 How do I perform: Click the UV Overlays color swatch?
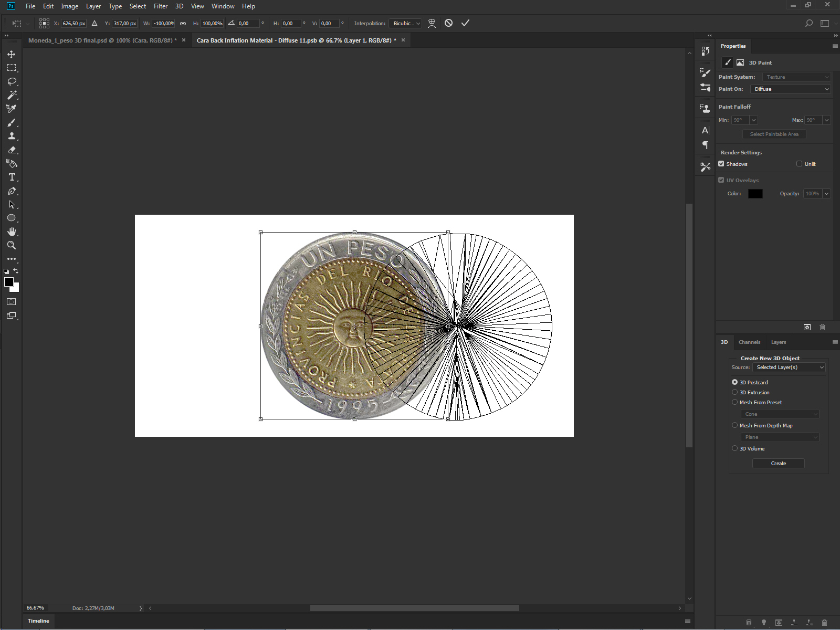[755, 193]
